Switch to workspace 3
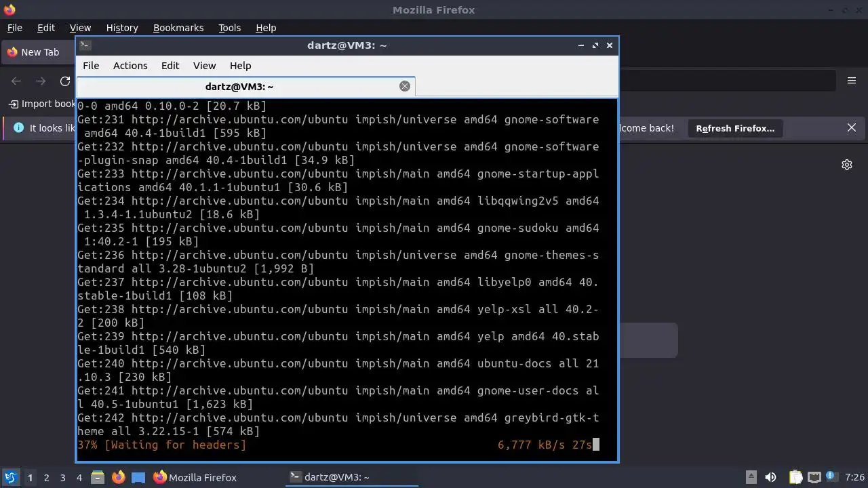This screenshot has height=488, width=868. (x=62, y=478)
